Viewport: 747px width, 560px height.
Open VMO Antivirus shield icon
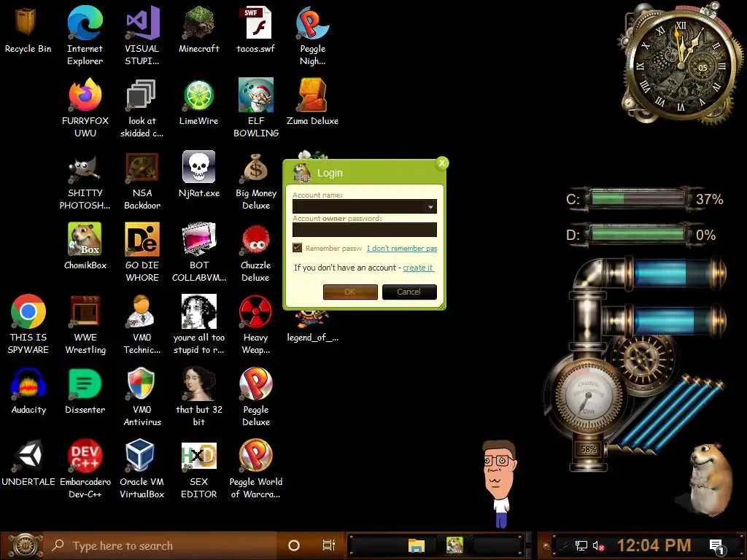click(x=142, y=384)
